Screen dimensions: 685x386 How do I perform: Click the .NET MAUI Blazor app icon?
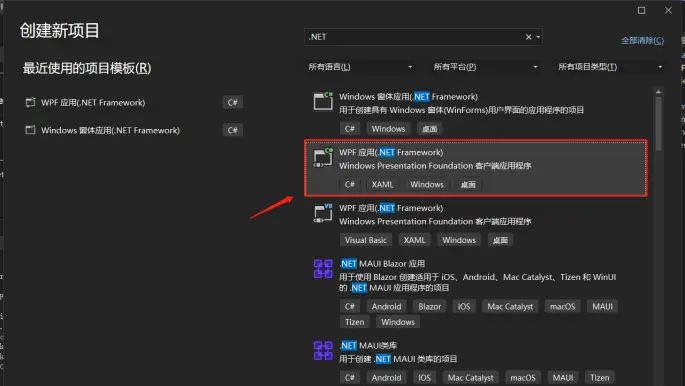pos(323,269)
